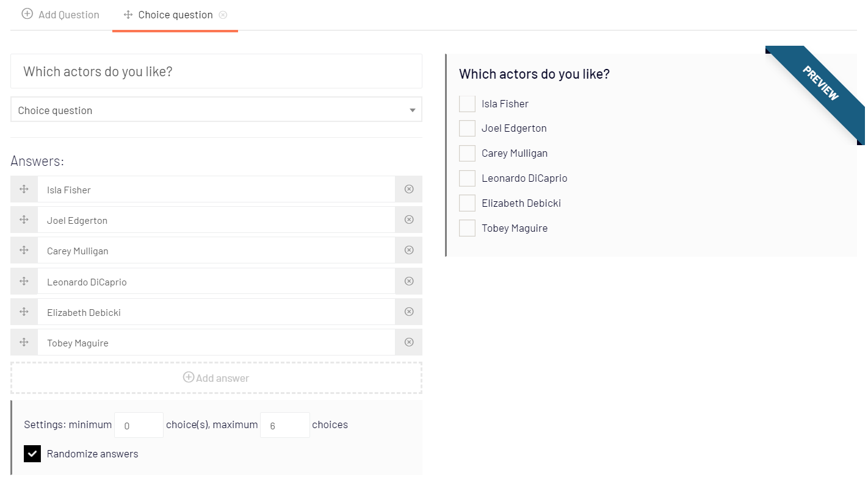The width and height of the screenshot is (868, 483).
Task: Close the Choice question tab
Action: pyautogui.click(x=223, y=15)
